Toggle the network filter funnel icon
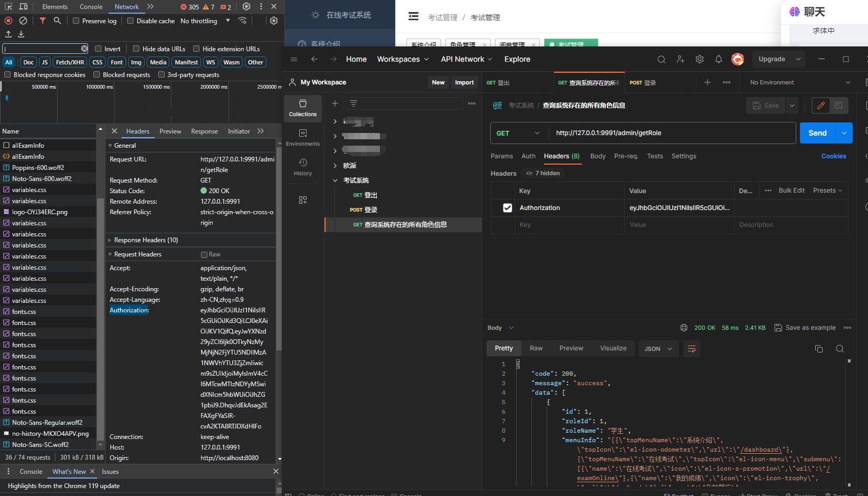 [43, 21]
